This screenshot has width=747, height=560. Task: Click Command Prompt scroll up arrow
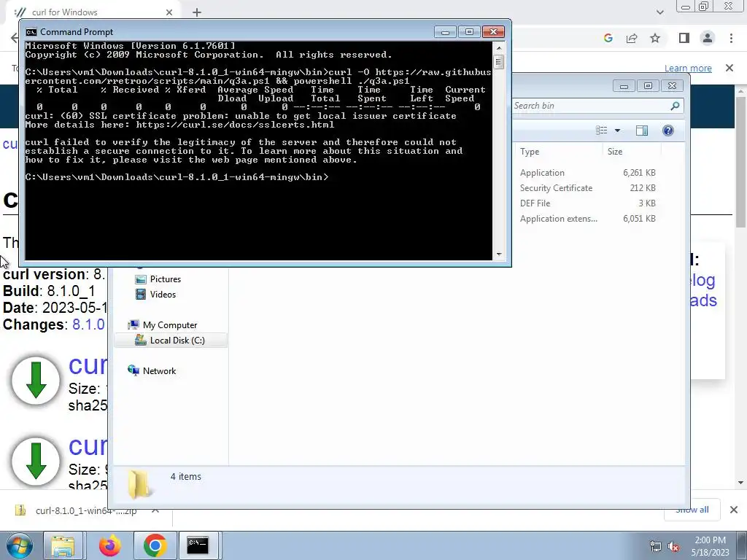tap(499, 47)
